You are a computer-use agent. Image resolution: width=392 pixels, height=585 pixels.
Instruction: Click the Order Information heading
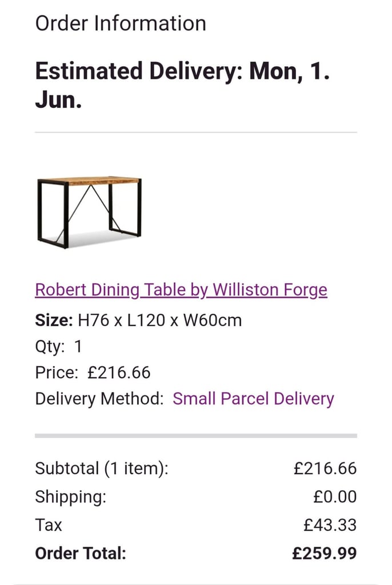[x=121, y=23]
